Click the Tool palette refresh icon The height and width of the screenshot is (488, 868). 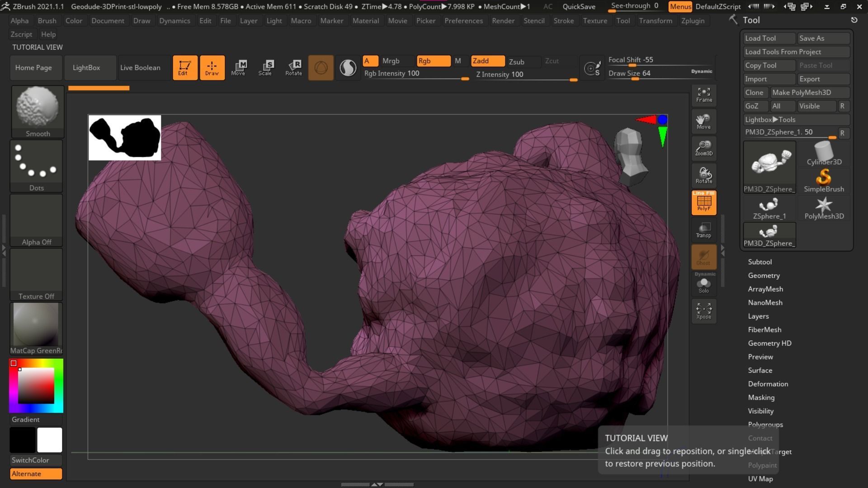tap(854, 20)
